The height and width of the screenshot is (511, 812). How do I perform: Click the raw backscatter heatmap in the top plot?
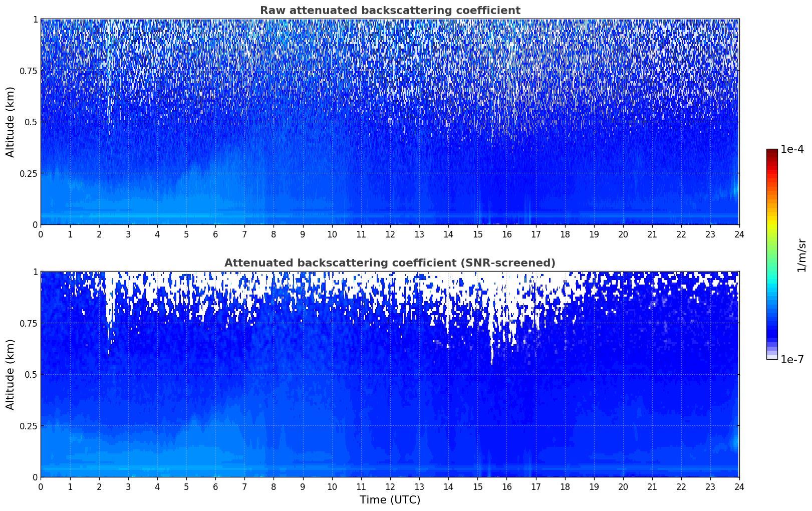[390, 122]
